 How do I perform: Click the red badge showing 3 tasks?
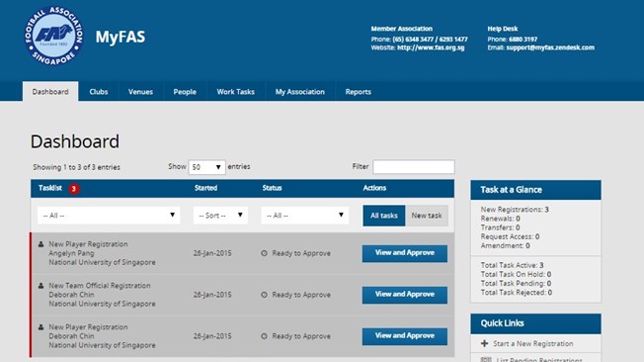tap(74, 189)
